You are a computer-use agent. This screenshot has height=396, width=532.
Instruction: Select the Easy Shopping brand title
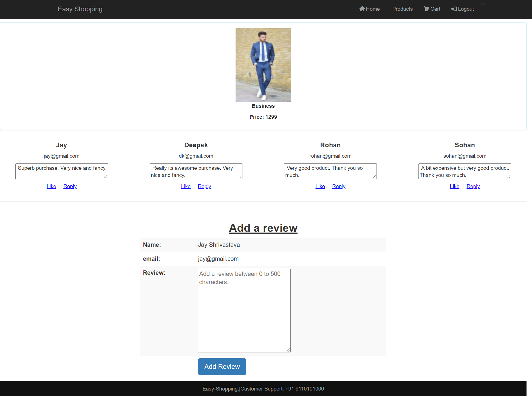[80, 9]
